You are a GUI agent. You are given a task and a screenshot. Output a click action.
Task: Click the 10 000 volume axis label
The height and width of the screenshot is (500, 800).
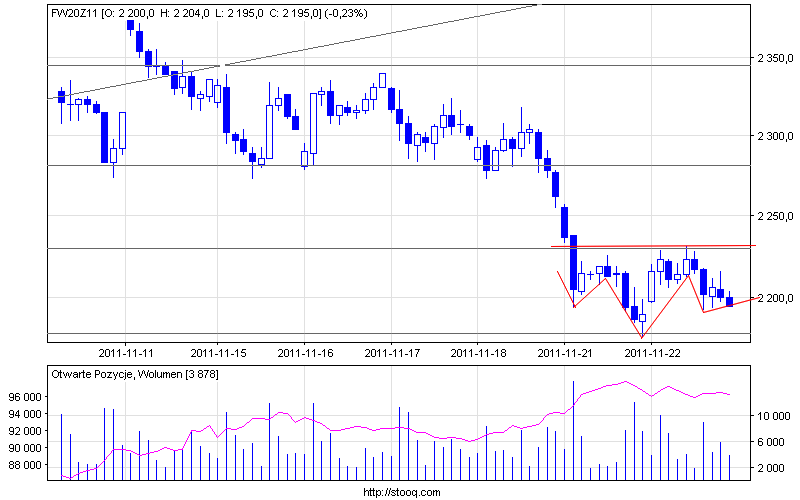point(773,416)
